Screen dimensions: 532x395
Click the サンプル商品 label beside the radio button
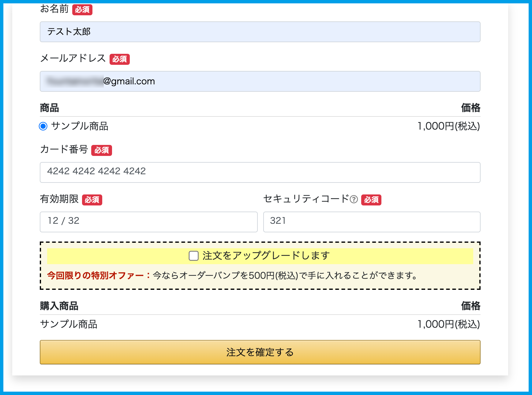click(x=80, y=126)
